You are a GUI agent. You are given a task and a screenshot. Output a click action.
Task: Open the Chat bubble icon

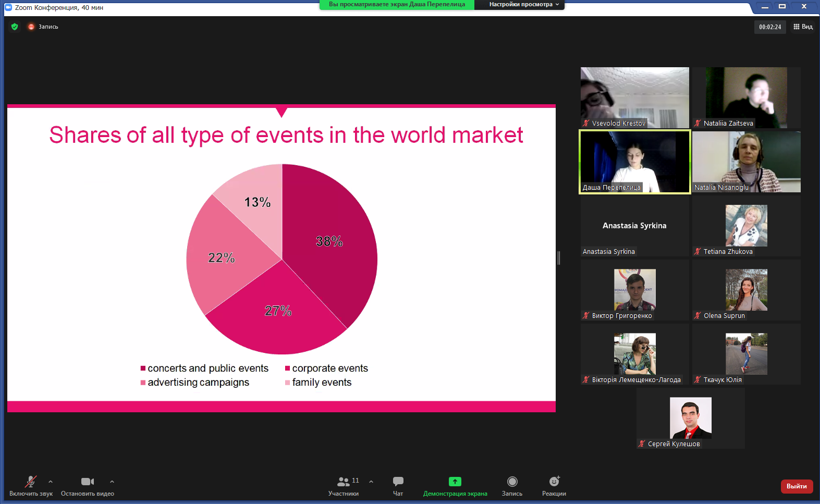pyautogui.click(x=398, y=481)
